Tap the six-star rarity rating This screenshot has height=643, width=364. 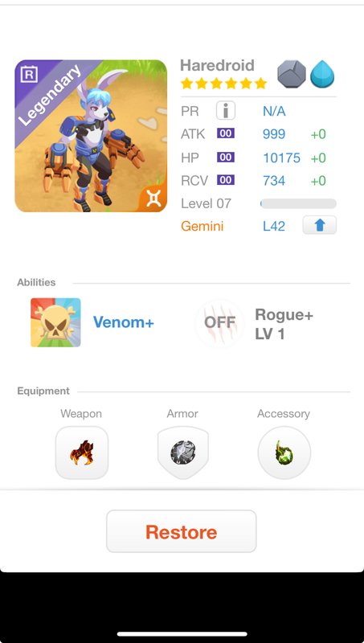tap(224, 84)
